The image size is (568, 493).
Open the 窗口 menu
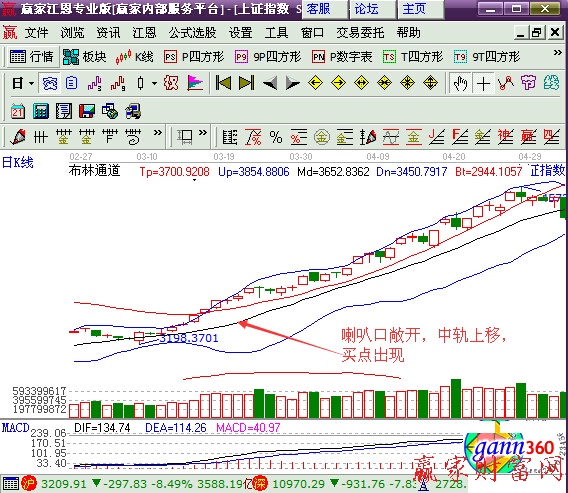pos(312,33)
